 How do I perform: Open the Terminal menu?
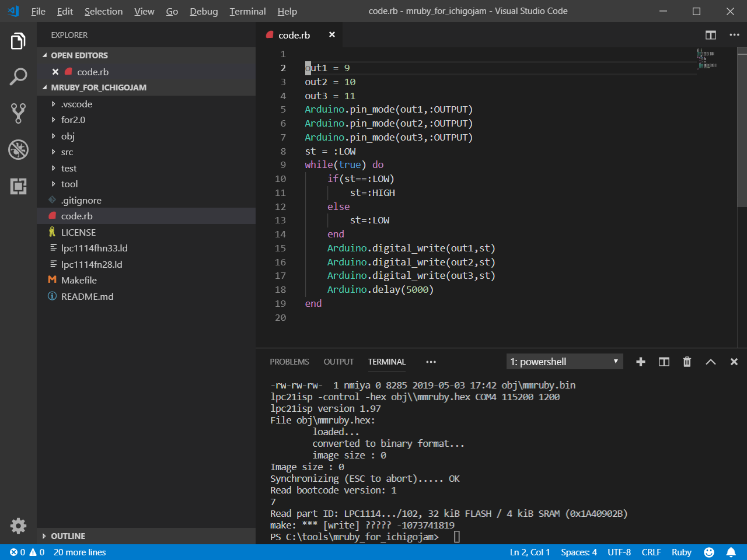pyautogui.click(x=247, y=11)
